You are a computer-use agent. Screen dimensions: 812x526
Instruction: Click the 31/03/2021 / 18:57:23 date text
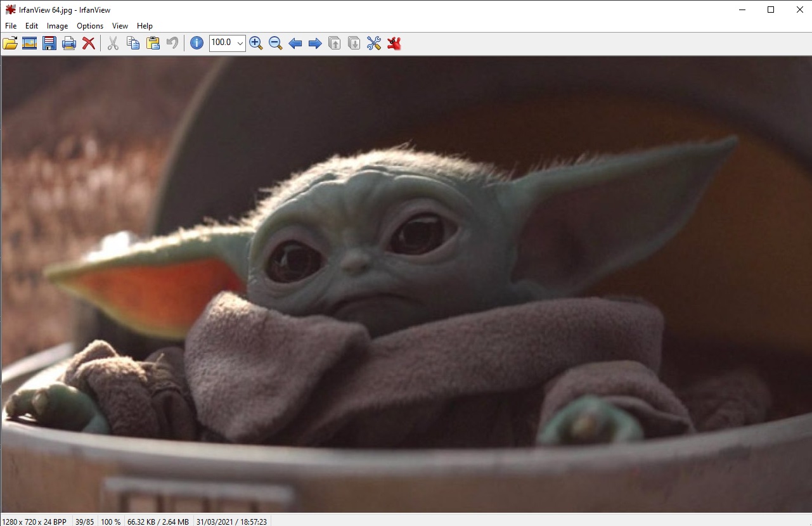pyautogui.click(x=232, y=522)
